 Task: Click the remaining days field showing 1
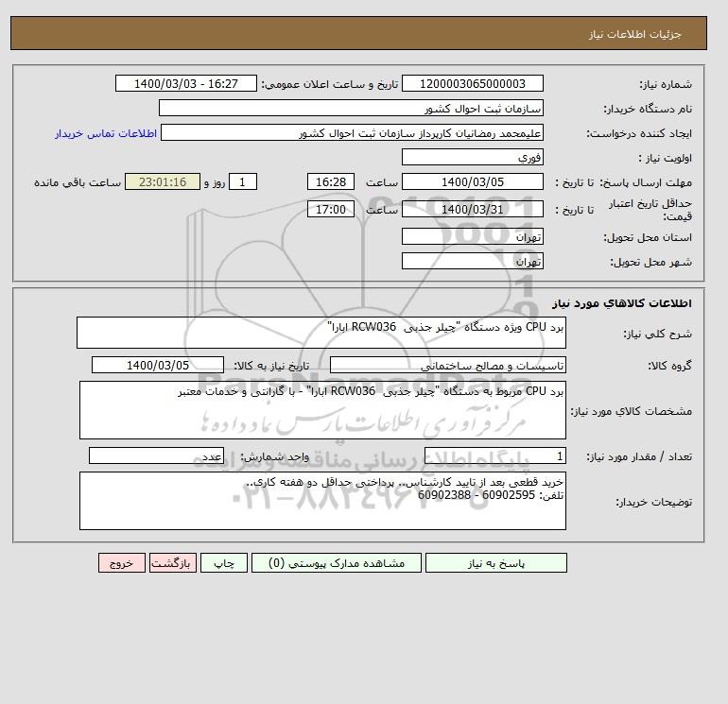[242, 182]
